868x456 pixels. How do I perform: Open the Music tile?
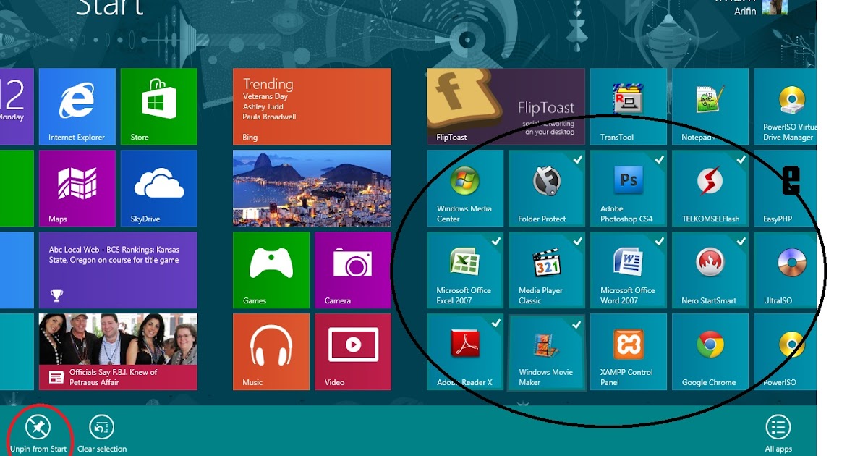click(x=271, y=352)
